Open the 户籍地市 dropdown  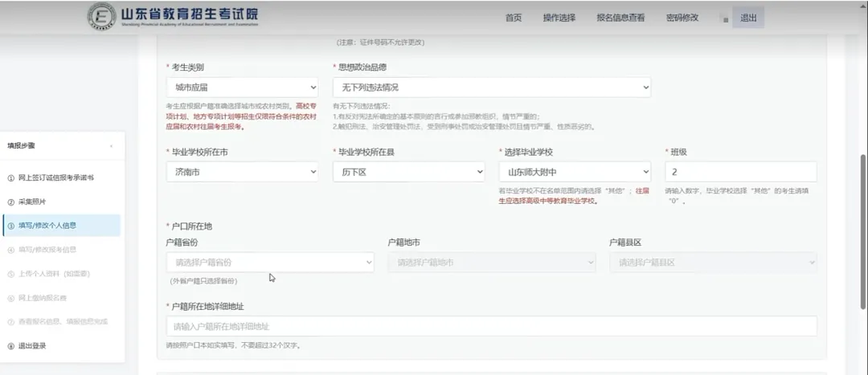coord(492,263)
